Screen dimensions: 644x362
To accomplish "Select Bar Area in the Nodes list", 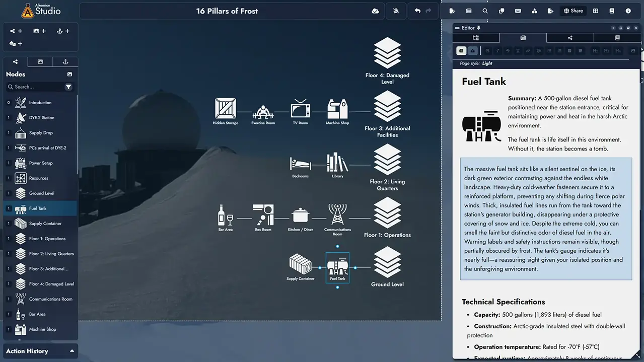I will [x=40, y=314].
